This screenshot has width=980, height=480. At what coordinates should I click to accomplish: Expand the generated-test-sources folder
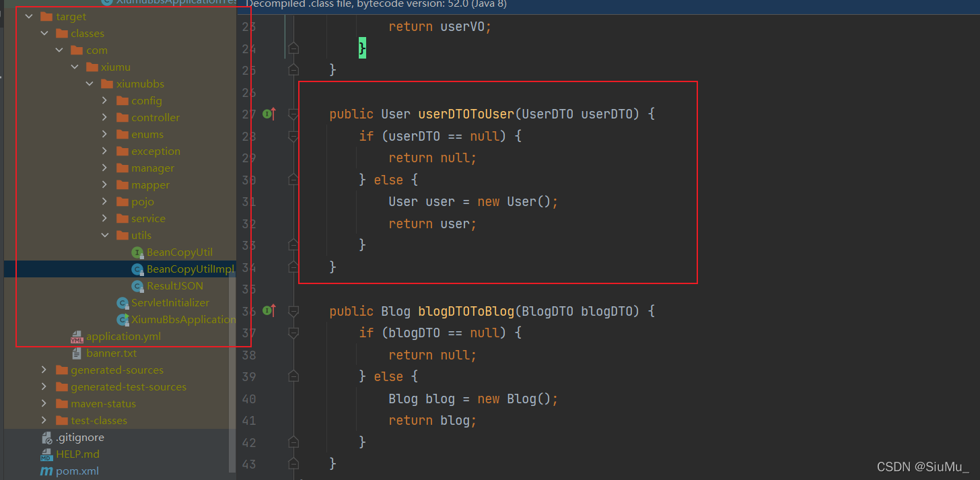(44, 387)
